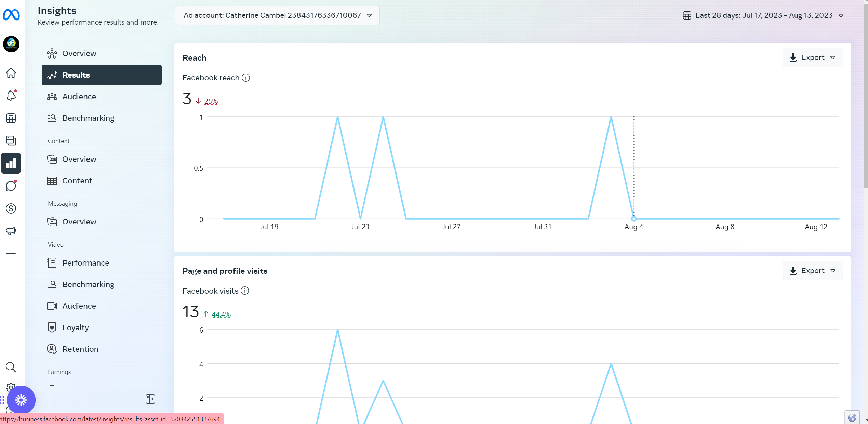This screenshot has width=868, height=424.
Task: Open Monetization dollar sign icon
Action: point(11,208)
